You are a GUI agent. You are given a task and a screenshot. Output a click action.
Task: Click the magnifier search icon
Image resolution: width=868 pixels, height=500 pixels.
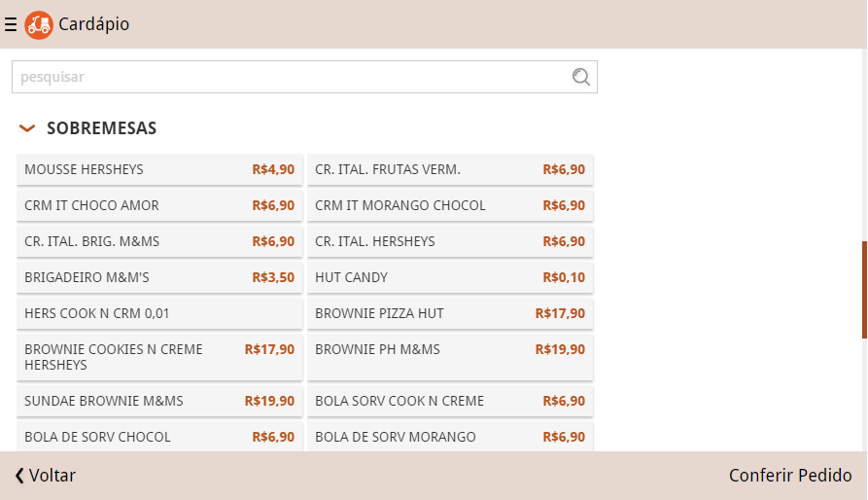point(580,77)
